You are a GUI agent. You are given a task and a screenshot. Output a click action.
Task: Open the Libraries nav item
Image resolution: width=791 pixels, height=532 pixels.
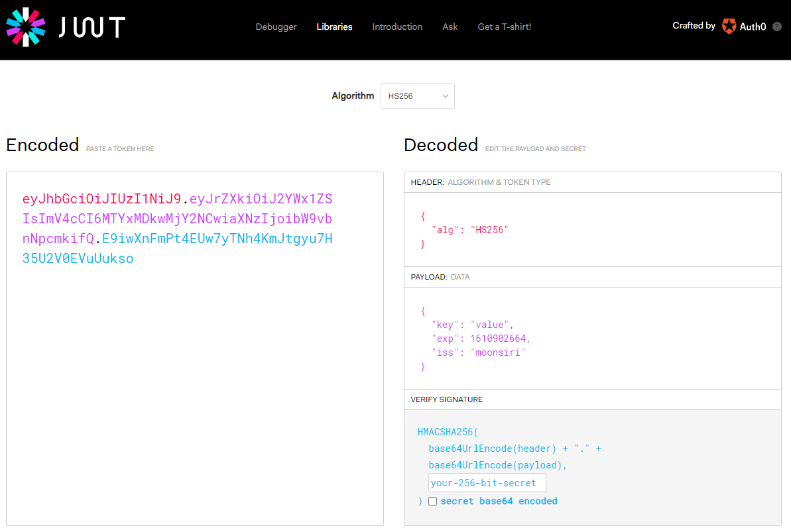click(x=334, y=27)
